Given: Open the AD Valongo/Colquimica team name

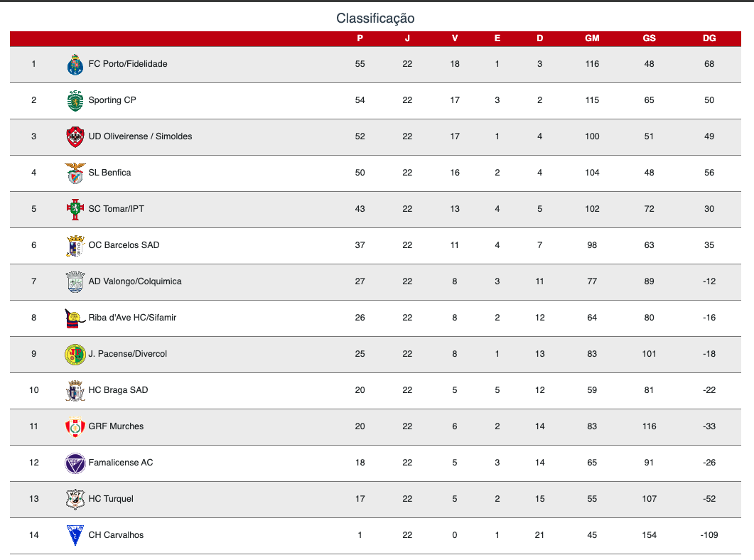Looking at the screenshot, I should 134,281.
